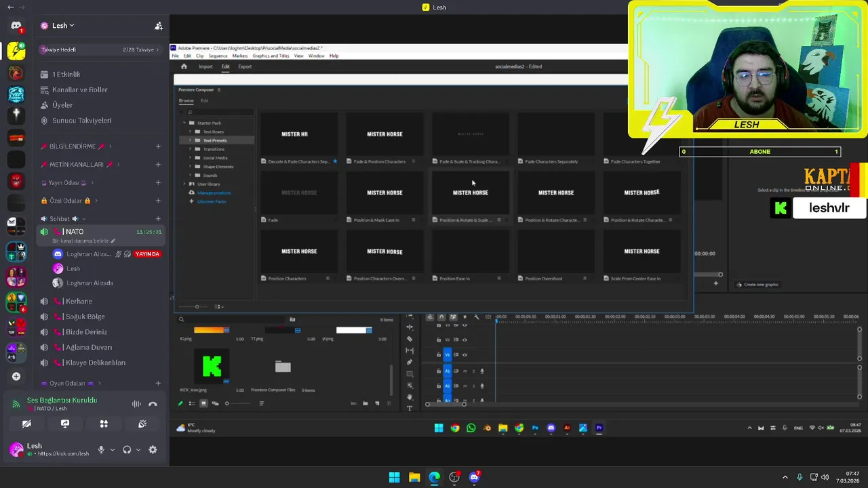
Task: Open the invite members icon beside Lesh
Action: (159, 26)
